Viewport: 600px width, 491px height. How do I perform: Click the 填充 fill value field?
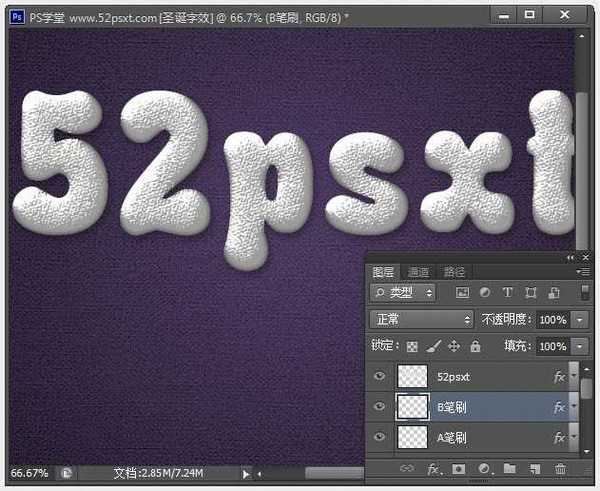tap(551, 346)
